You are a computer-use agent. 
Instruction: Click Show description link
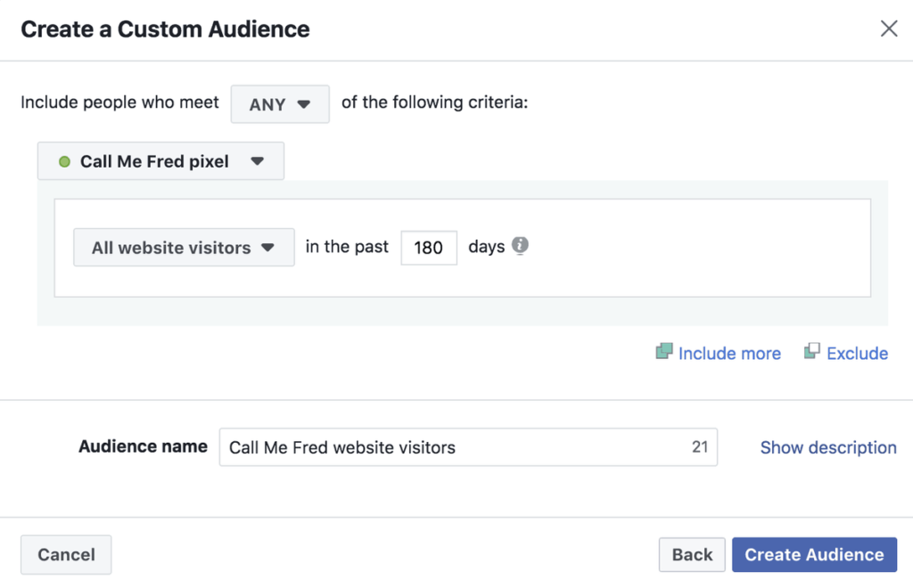click(x=828, y=447)
